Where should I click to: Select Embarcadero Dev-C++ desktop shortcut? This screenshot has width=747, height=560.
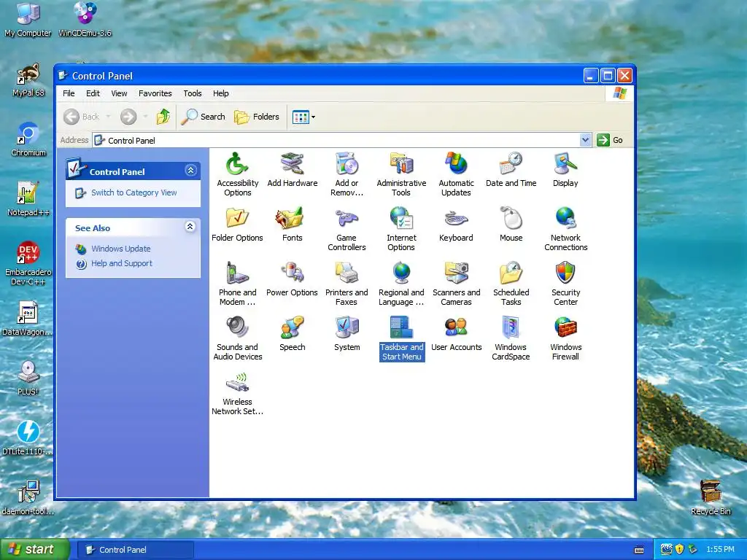(28, 262)
